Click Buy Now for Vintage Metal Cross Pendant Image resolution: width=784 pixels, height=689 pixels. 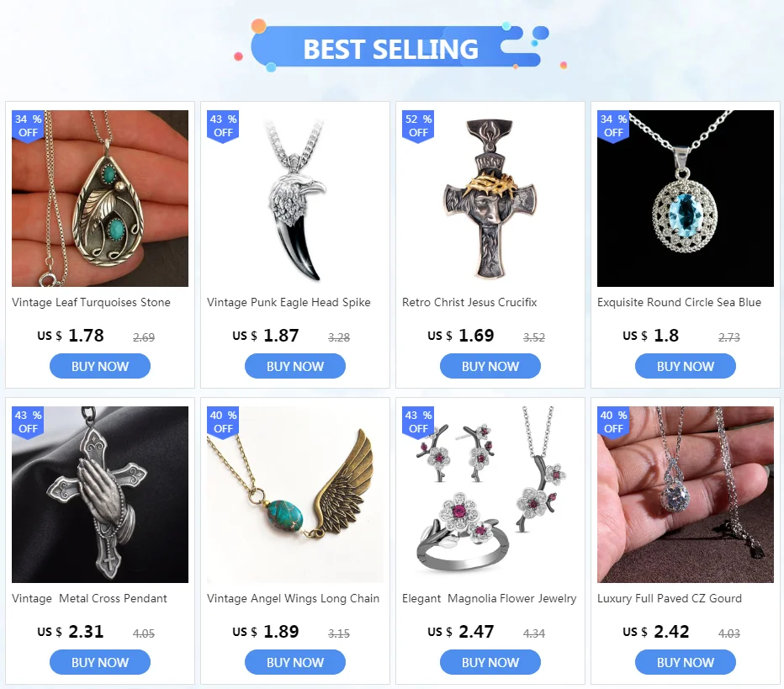point(100,662)
